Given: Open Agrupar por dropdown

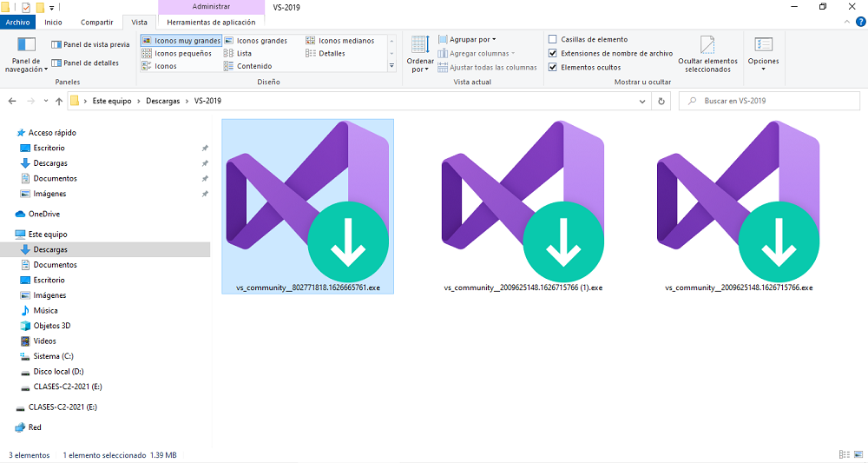Looking at the screenshot, I should coord(467,39).
